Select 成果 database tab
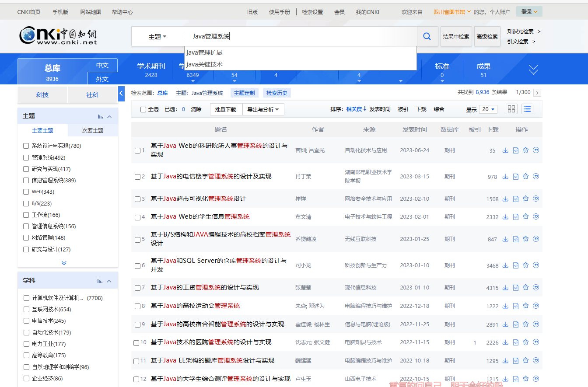 tap(483, 70)
